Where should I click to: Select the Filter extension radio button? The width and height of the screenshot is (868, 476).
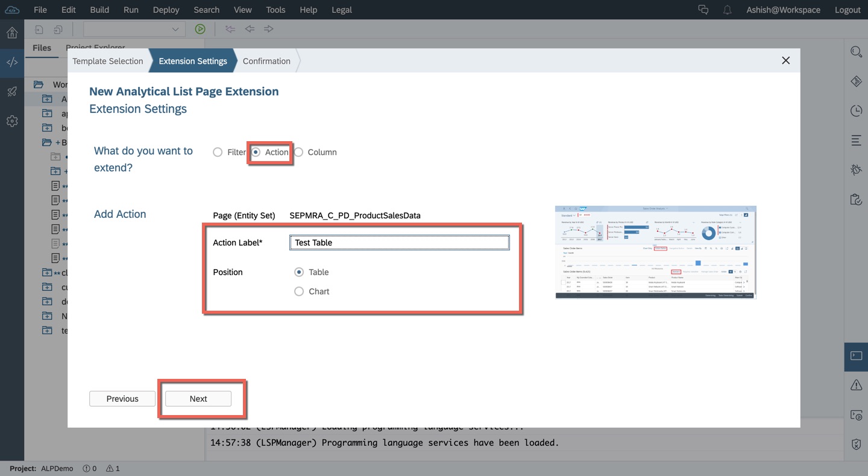(x=218, y=152)
